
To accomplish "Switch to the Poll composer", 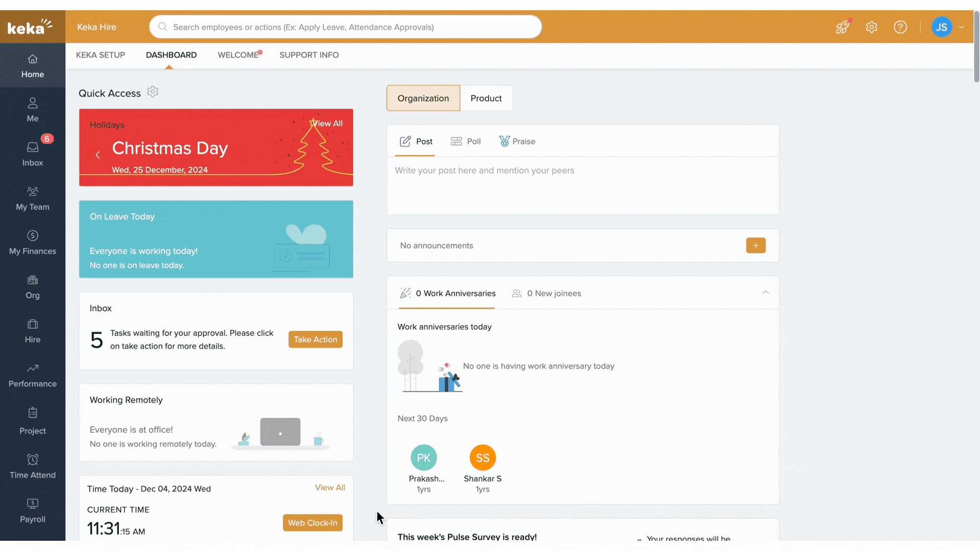I will click(465, 141).
